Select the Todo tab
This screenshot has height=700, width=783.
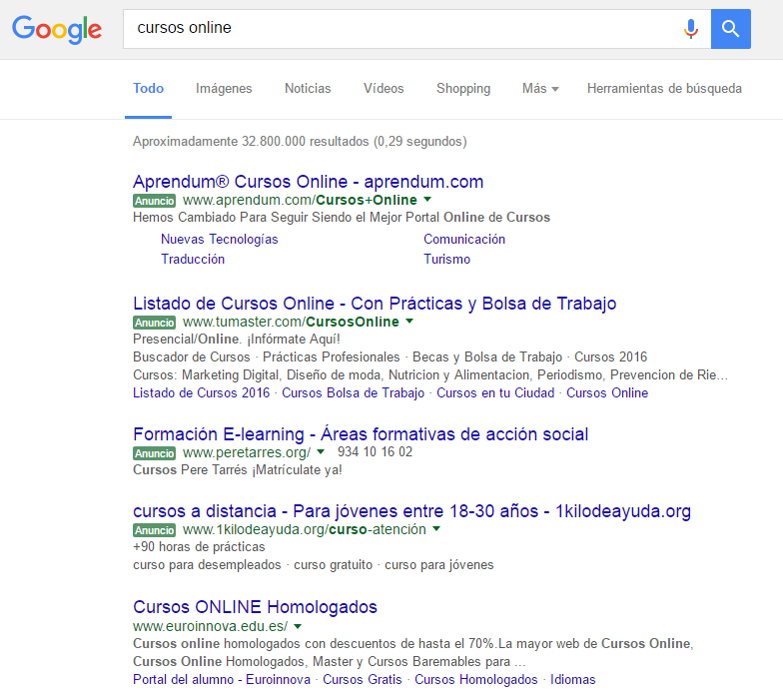(148, 88)
